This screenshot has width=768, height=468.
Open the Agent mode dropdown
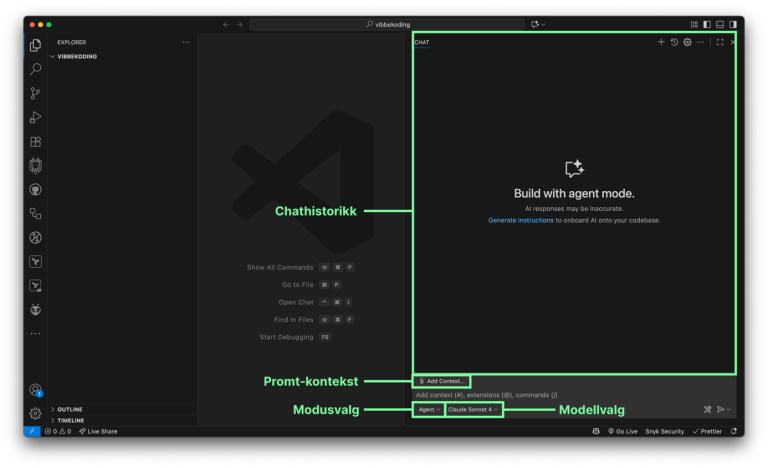point(428,409)
